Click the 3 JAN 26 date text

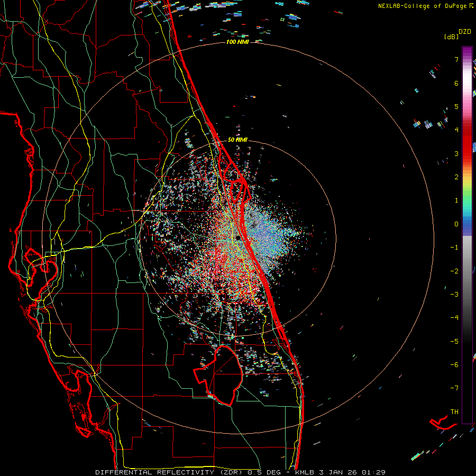pos(339,472)
